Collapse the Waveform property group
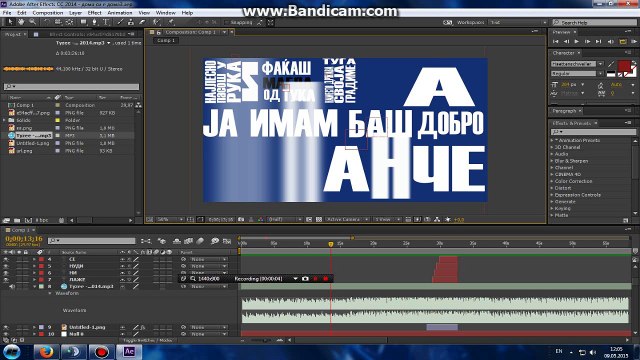Viewport: 640px width, 360px height. [50, 293]
